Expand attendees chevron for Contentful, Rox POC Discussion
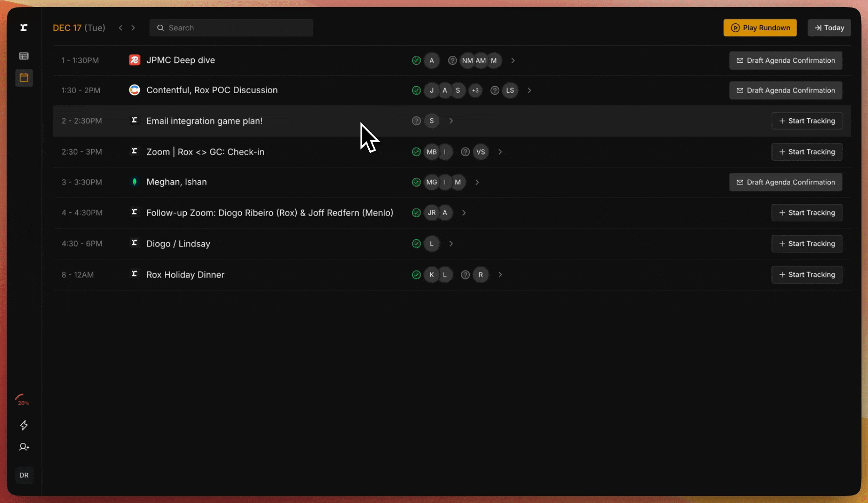 [x=529, y=90]
